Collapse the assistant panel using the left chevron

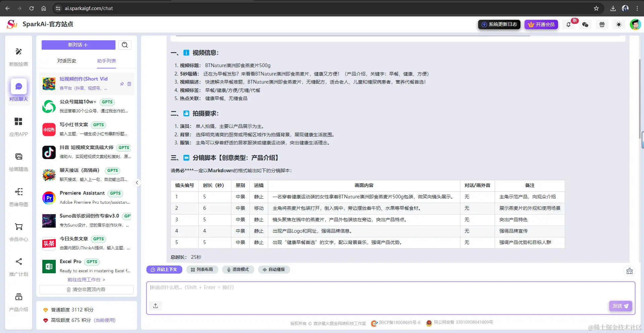tap(137, 182)
